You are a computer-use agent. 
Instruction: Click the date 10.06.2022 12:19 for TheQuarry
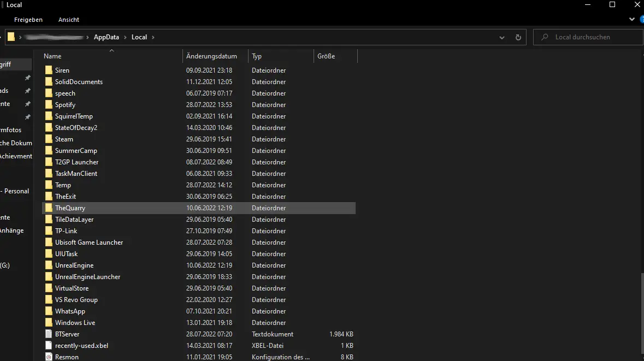209,208
